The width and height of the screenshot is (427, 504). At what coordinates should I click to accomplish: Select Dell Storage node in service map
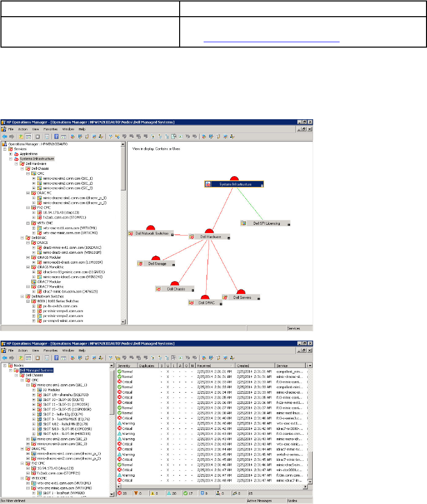156,264
